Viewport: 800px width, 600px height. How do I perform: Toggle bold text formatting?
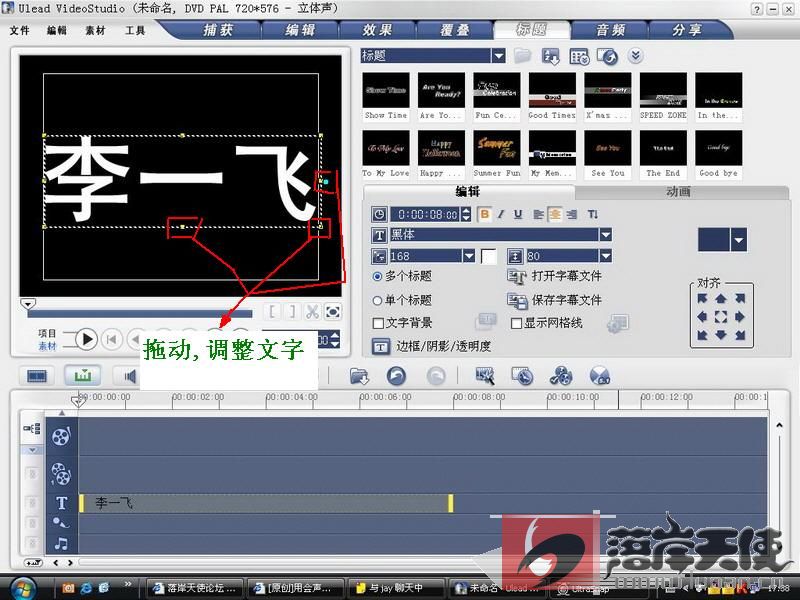(485, 214)
